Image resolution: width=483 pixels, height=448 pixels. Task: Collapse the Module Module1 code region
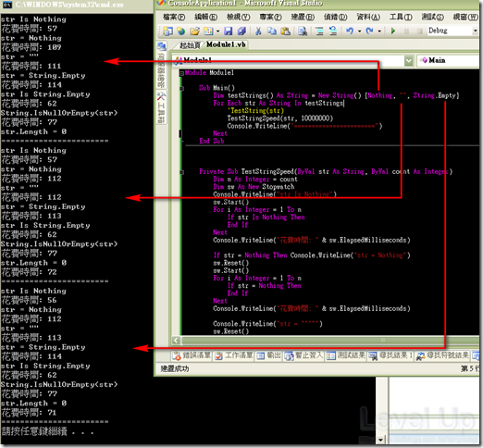click(x=181, y=73)
